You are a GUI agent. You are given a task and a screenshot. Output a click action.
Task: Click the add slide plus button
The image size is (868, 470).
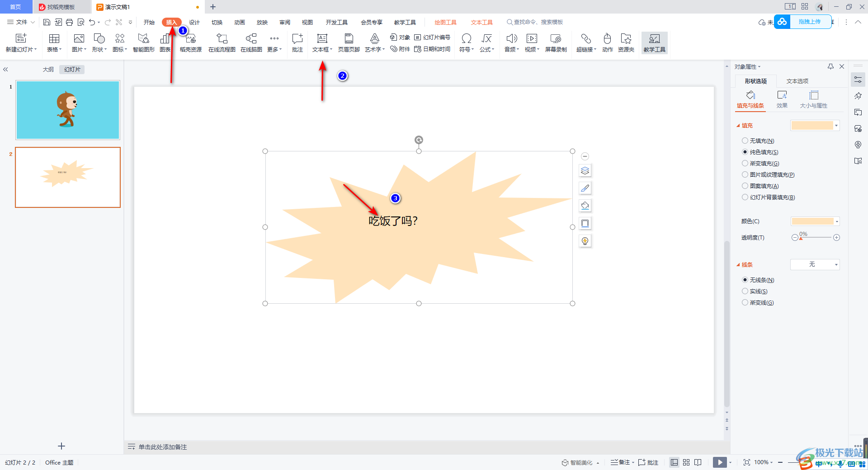[61, 446]
